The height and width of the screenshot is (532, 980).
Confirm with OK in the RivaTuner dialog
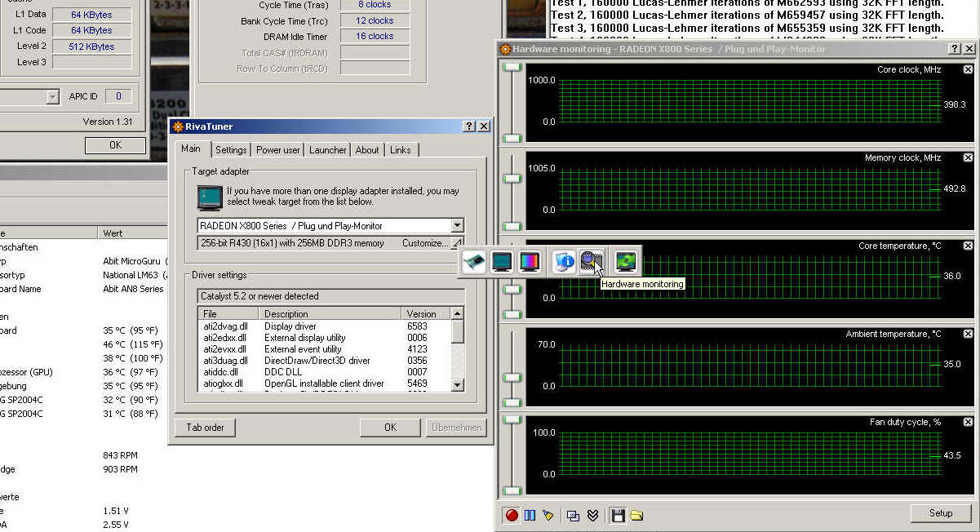(x=390, y=427)
